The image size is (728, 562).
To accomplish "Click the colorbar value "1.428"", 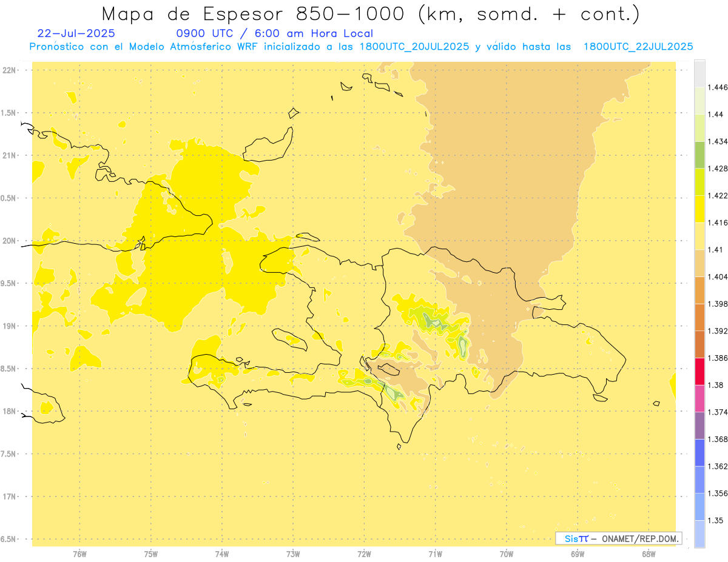I will pyautogui.click(x=717, y=169).
